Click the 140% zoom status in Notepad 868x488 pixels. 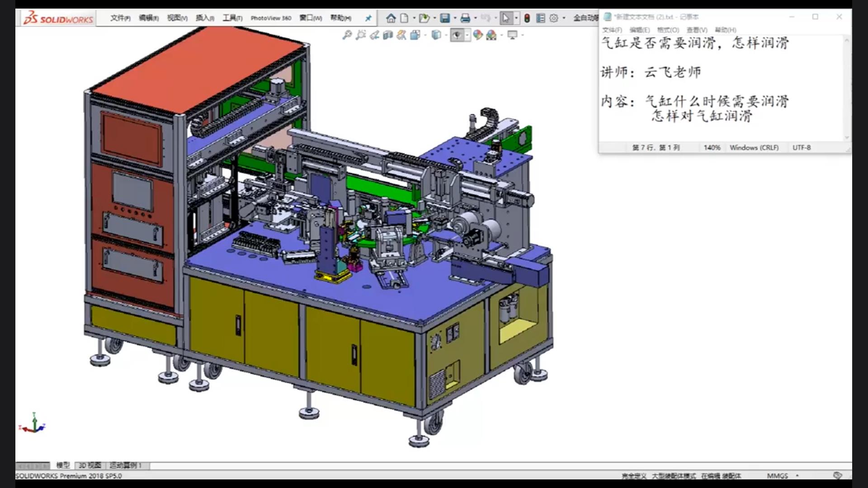pos(712,147)
